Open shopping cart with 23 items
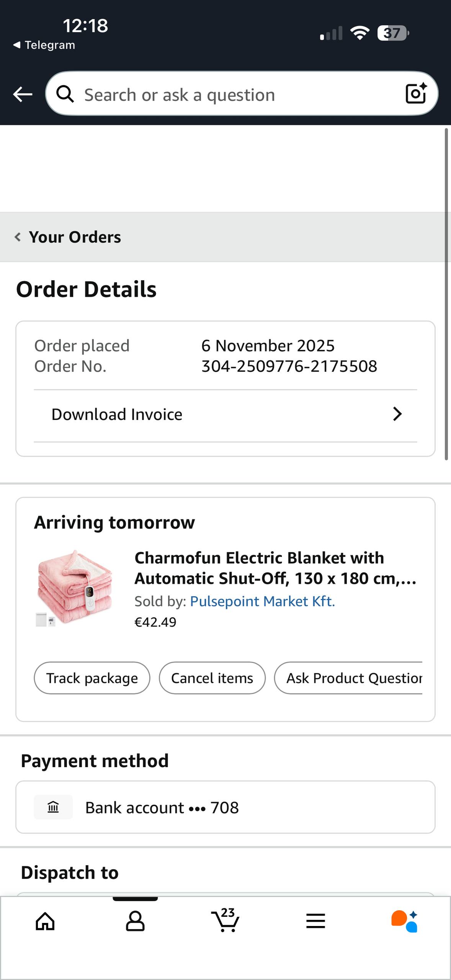Viewport: 451px width, 980px height. tap(225, 920)
